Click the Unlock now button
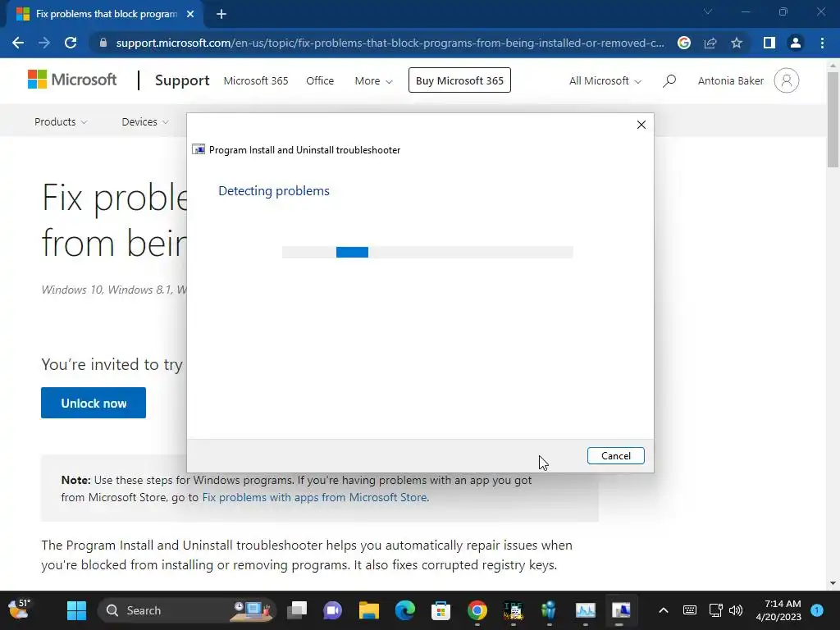Image resolution: width=840 pixels, height=630 pixels. (94, 403)
